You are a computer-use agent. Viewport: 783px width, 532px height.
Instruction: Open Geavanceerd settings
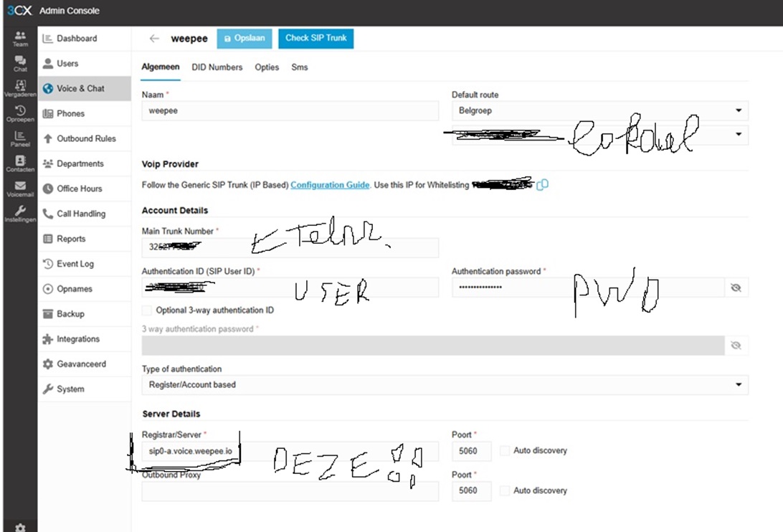[x=85, y=364]
